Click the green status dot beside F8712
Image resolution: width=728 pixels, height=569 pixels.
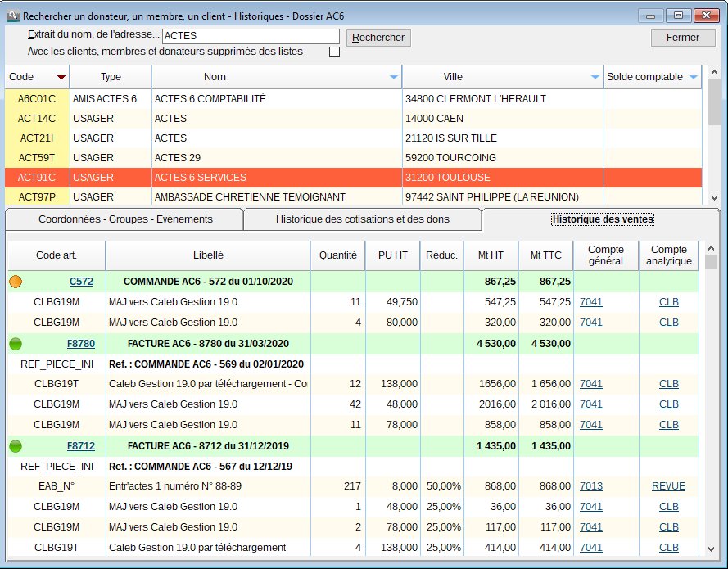coord(16,446)
